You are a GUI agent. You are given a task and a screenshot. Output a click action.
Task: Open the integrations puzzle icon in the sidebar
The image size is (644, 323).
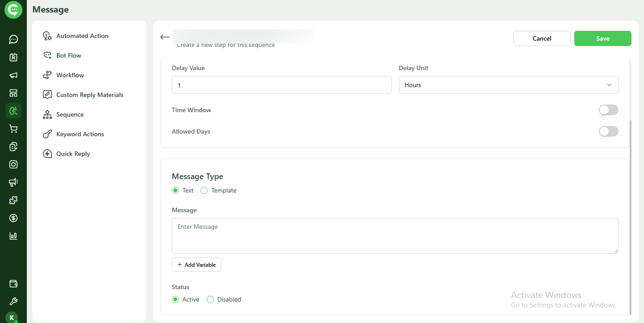(x=13, y=200)
